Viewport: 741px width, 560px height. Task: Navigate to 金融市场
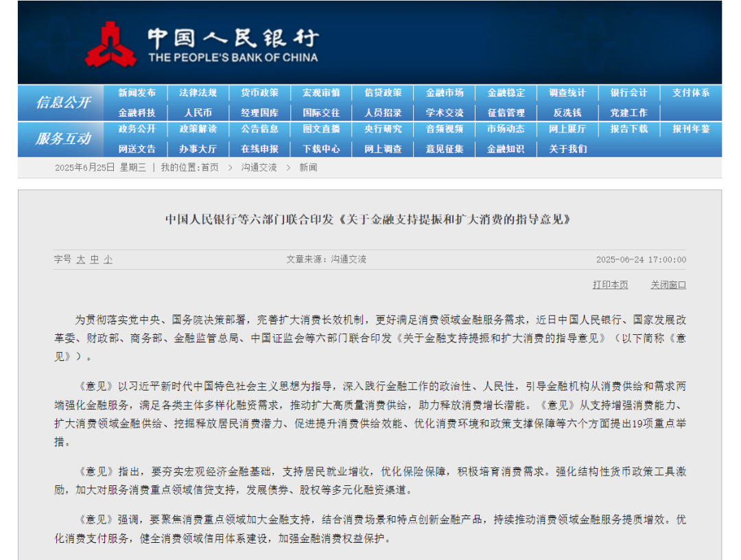[445, 93]
